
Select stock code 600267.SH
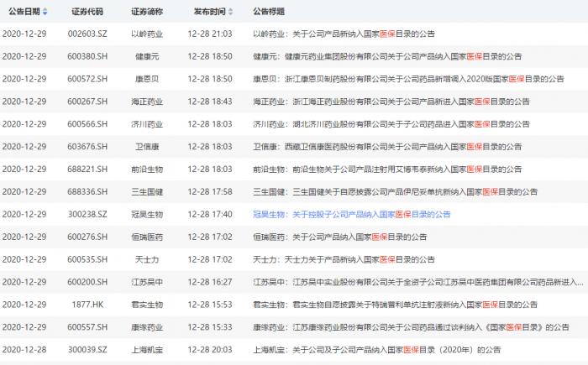point(87,102)
